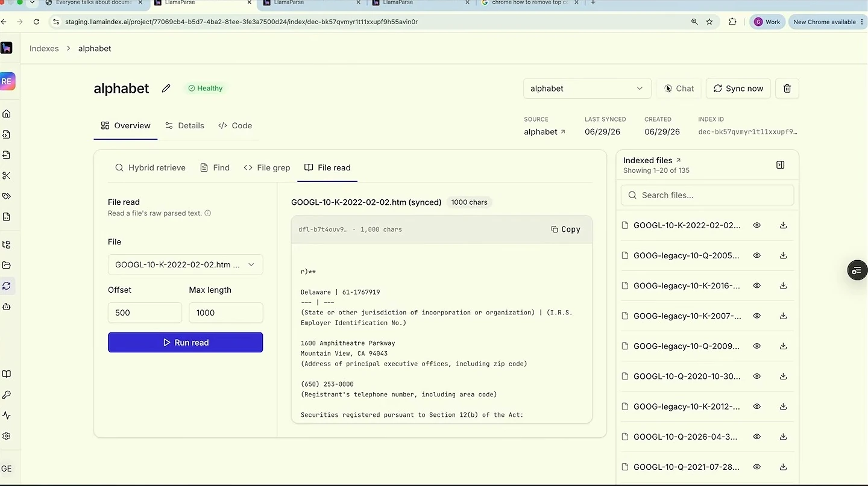This screenshot has height=486, width=868.
Task: Download GOOGL-10-K-2022-02-02 file
Action: click(783, 225)
